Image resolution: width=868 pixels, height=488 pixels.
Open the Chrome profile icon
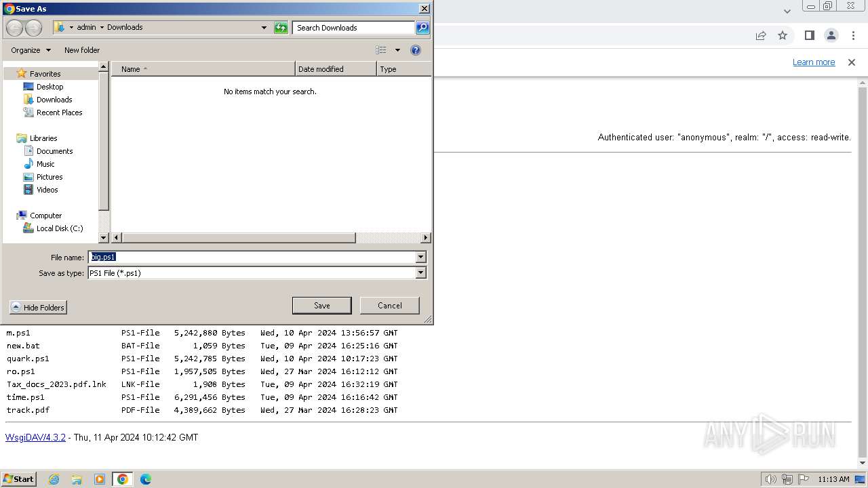(x=831, y=35)
